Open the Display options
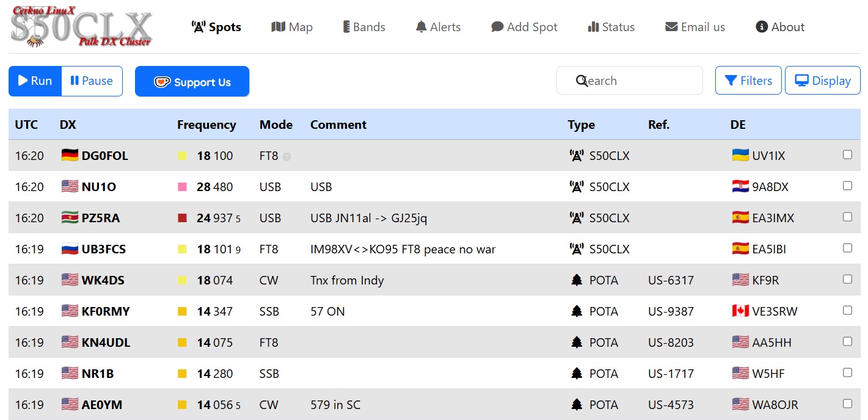The width and height of the screenshot is (868, 420). pos(822,81)
